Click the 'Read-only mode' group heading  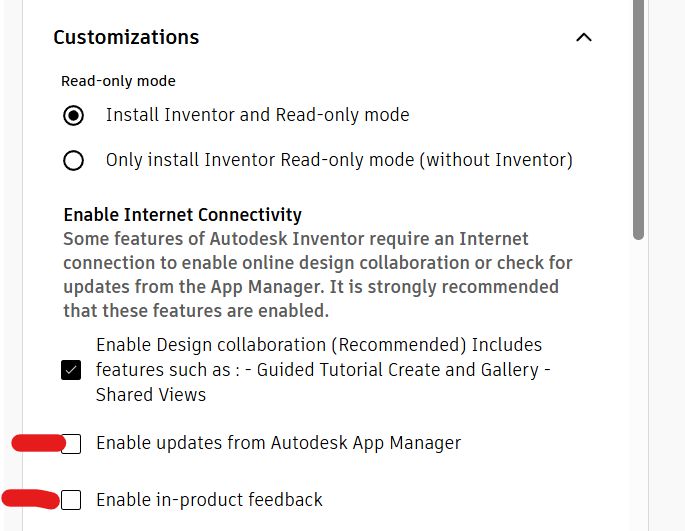pos(118,81)
